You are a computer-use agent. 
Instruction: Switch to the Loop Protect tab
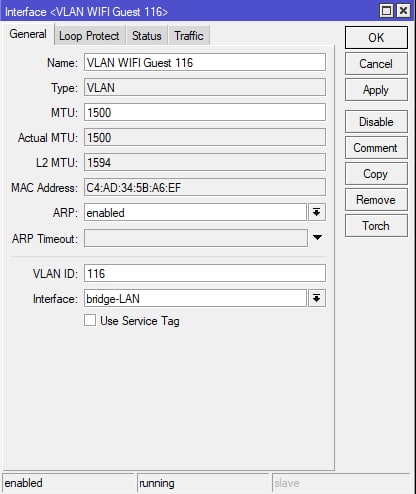(x=89, y=35)
